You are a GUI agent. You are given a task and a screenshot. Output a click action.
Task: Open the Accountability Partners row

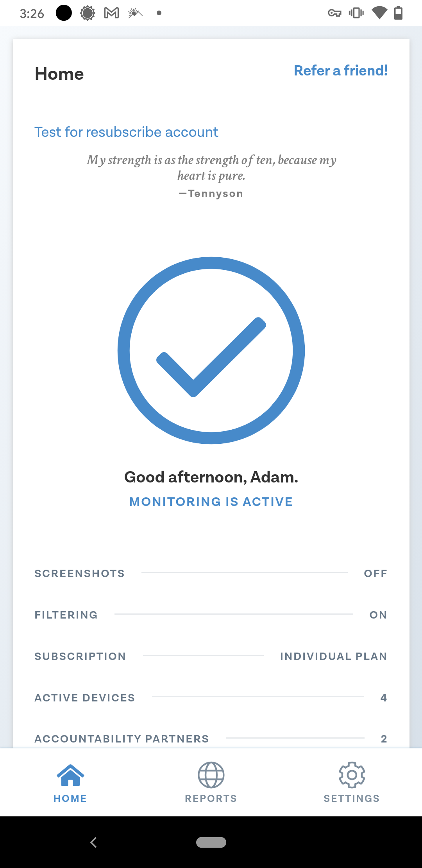coord(211,739)
